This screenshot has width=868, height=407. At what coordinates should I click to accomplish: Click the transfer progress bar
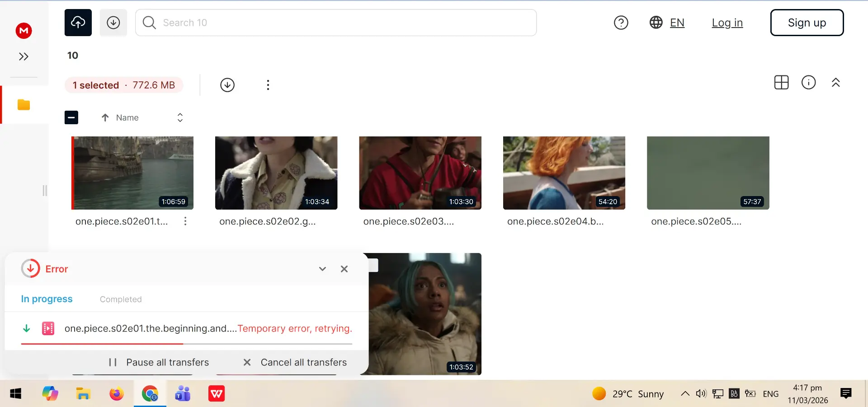pyautogui.click(x=186, y=344)
